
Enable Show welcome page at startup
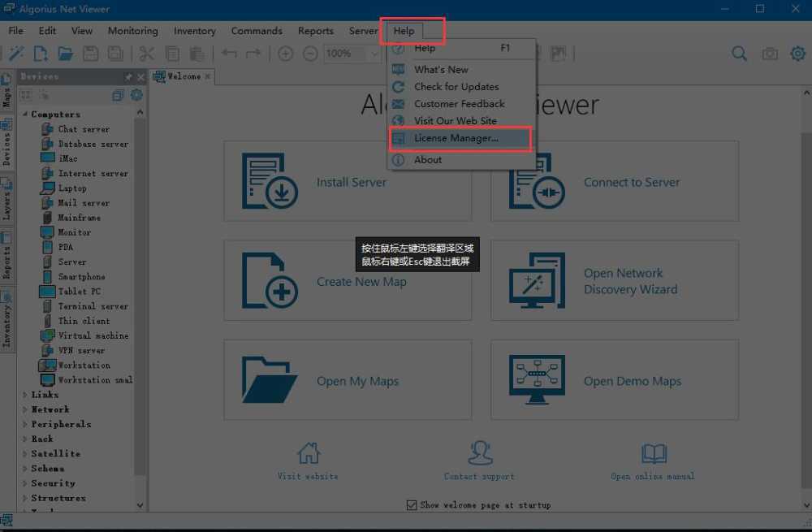click(x=412, y=504)
